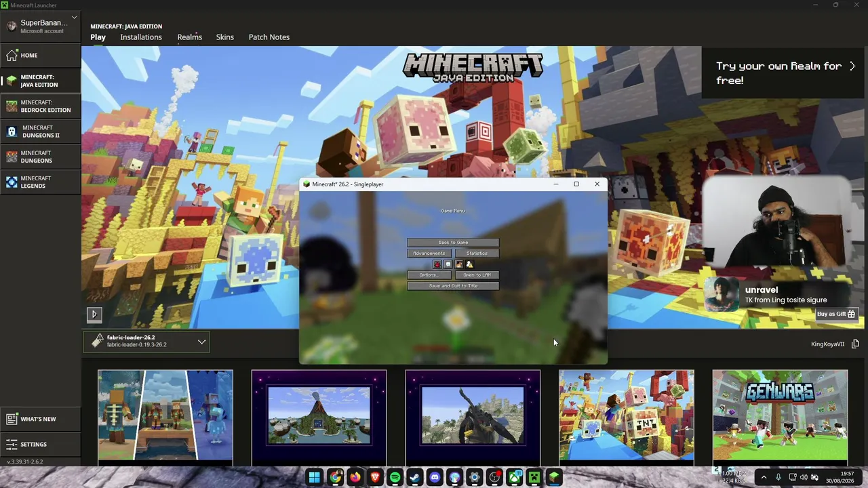The height and width of the screenshot is (488, 868).
Task: Open volume control in the system tray
Action: (804, 477)
